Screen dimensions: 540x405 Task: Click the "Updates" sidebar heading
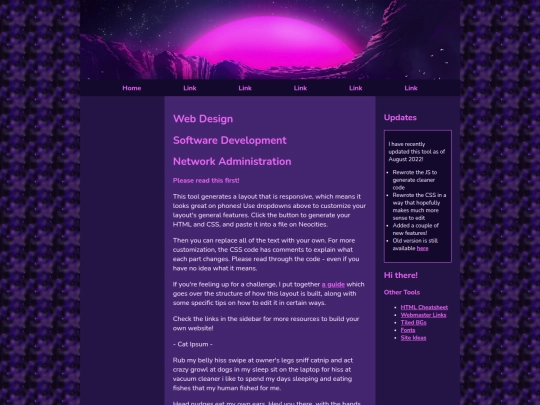[x=400, y=117]
